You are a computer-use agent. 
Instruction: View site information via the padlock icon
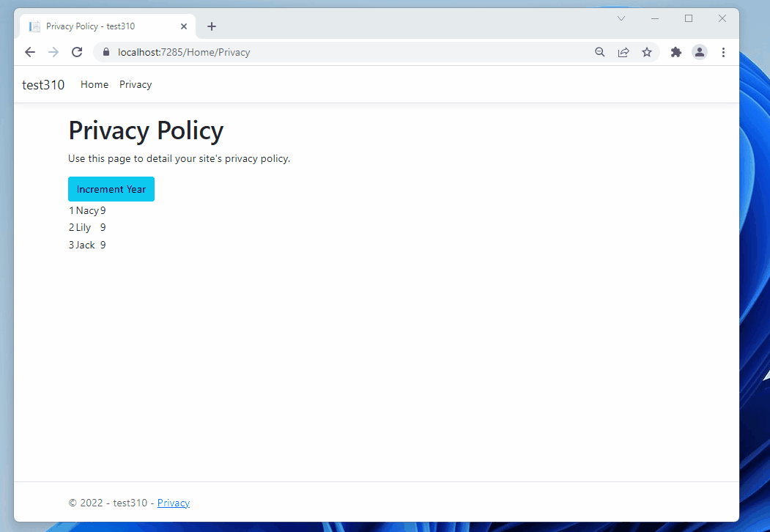(x=106, y=52)
